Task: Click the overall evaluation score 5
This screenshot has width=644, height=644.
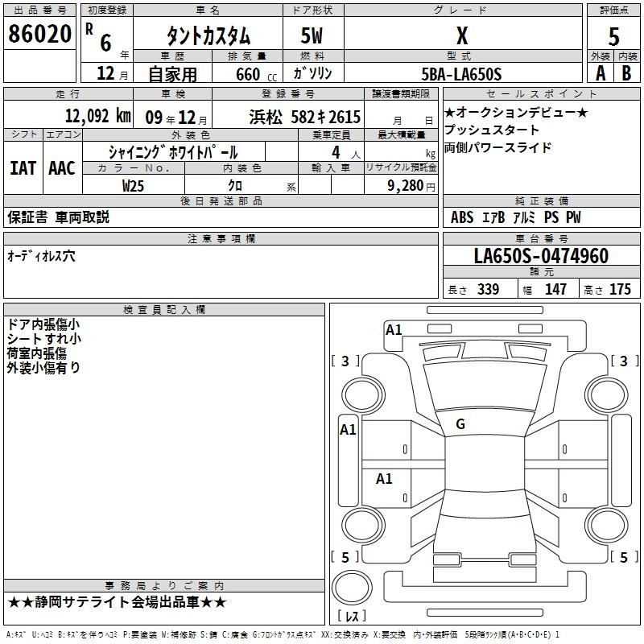Action: tap(613, 36)
